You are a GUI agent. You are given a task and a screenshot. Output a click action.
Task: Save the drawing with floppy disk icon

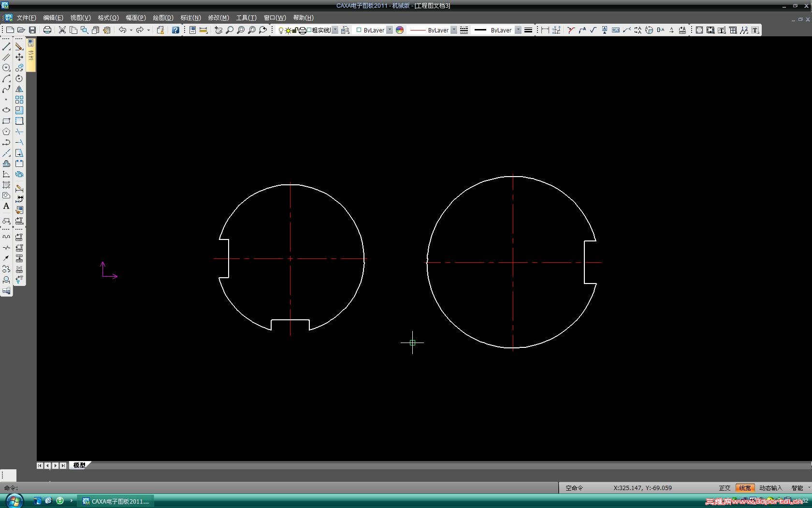click(x=32, y=30)
